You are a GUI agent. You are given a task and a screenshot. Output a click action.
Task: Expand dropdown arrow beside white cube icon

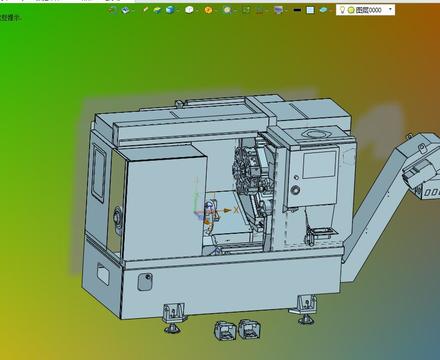197,11
